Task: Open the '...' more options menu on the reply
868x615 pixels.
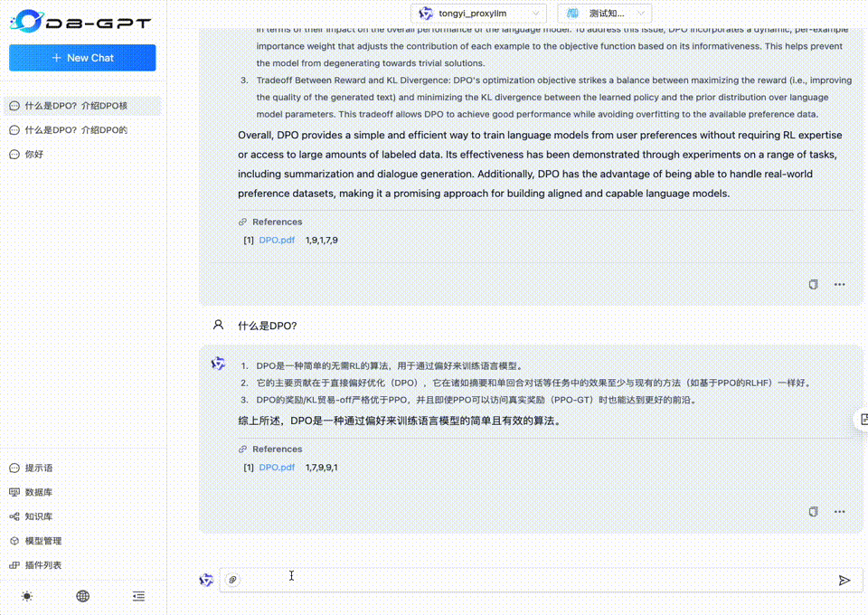Action: click(840, 511)
